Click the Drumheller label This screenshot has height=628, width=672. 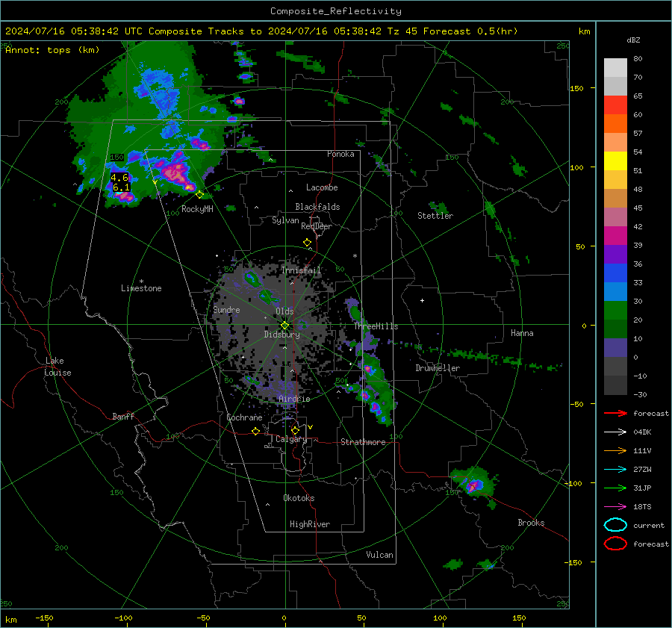pyautogui.click(x=438, y=368)
